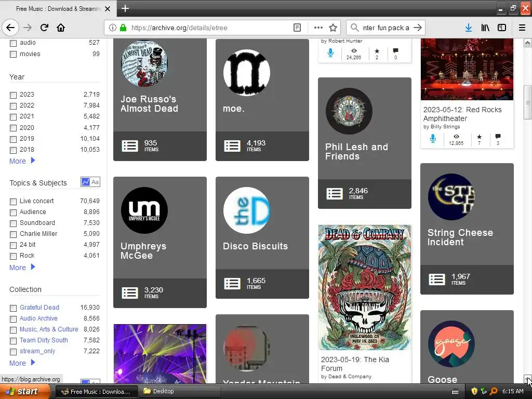532x399 pixels.
Task: Reload the current page
Action: pos(44,28)
